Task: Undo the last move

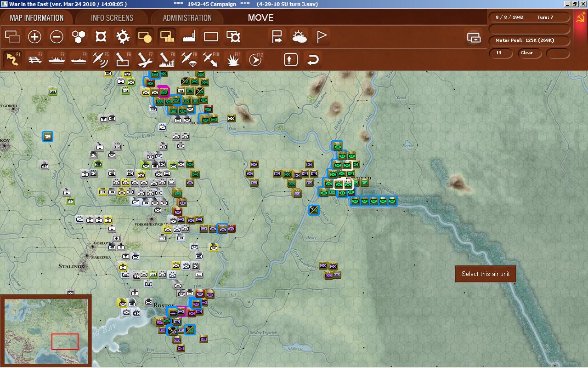Action: [313, 59]
